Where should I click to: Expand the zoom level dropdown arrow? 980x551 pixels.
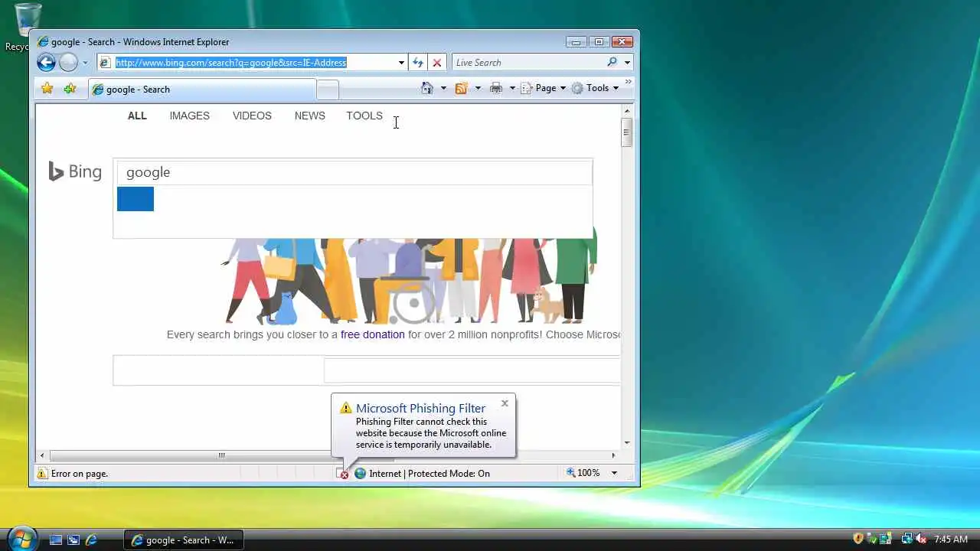[x=613, y=473]
